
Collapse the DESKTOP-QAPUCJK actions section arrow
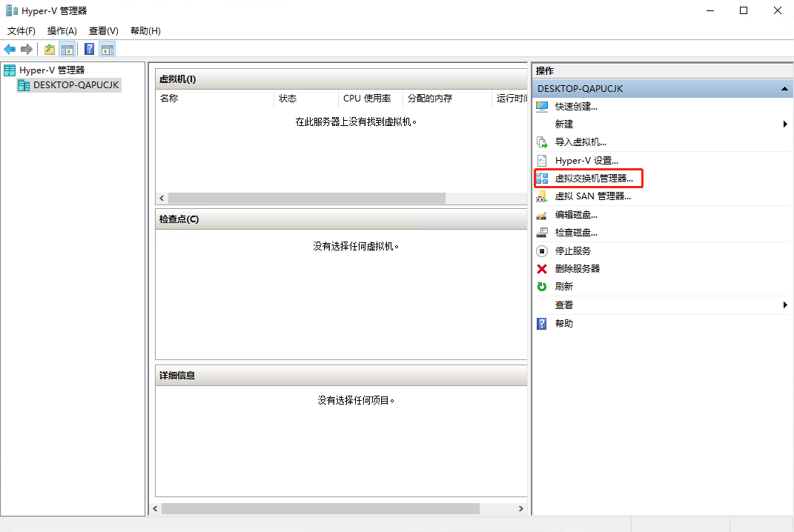click(784, 89)
